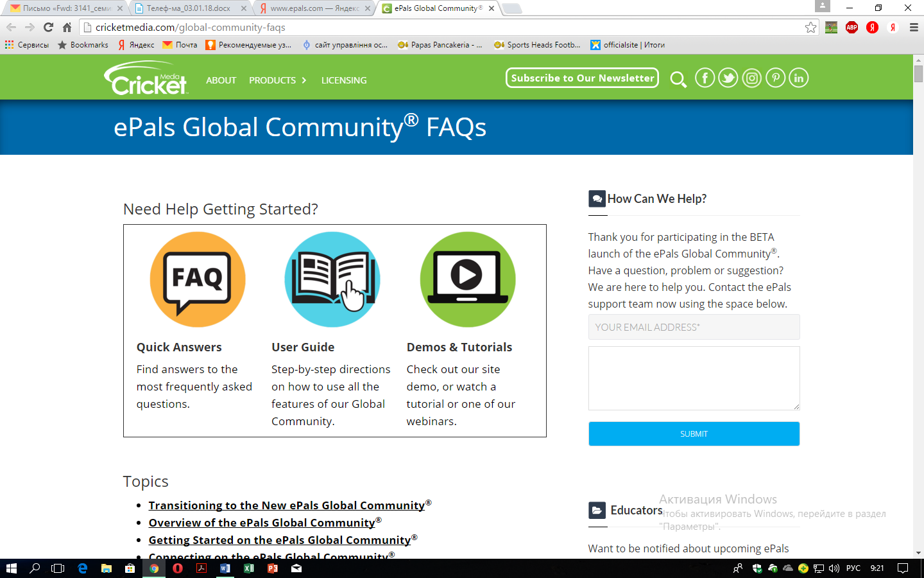924x578 pixels.
Task: Click the page vertical scrollbar thumb
Action: point(918,73)
